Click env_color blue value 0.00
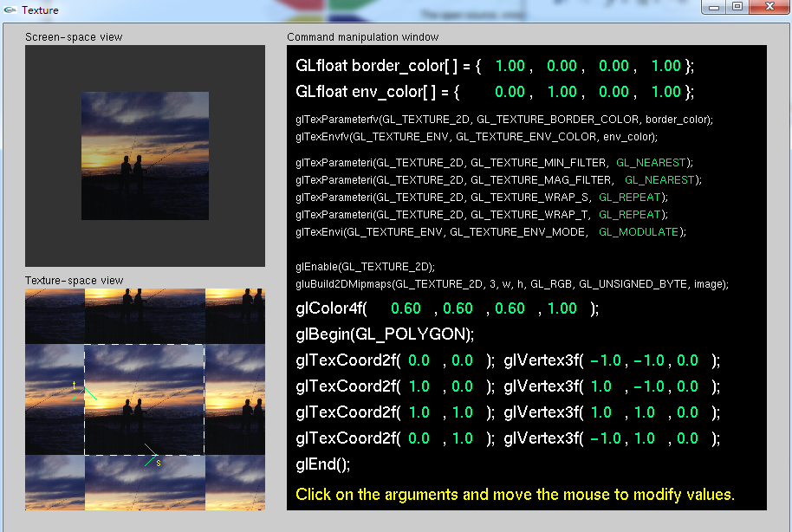The image size is (792, 532). click(613, 92)
